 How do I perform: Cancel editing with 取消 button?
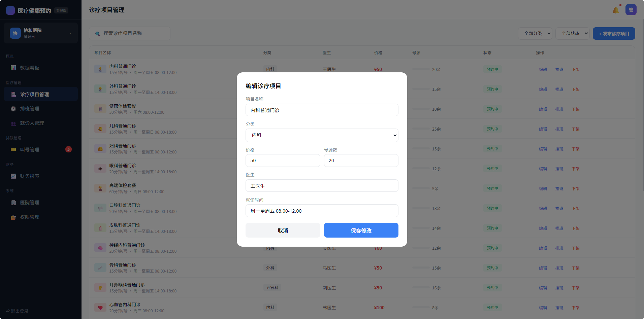coord(283,231)
